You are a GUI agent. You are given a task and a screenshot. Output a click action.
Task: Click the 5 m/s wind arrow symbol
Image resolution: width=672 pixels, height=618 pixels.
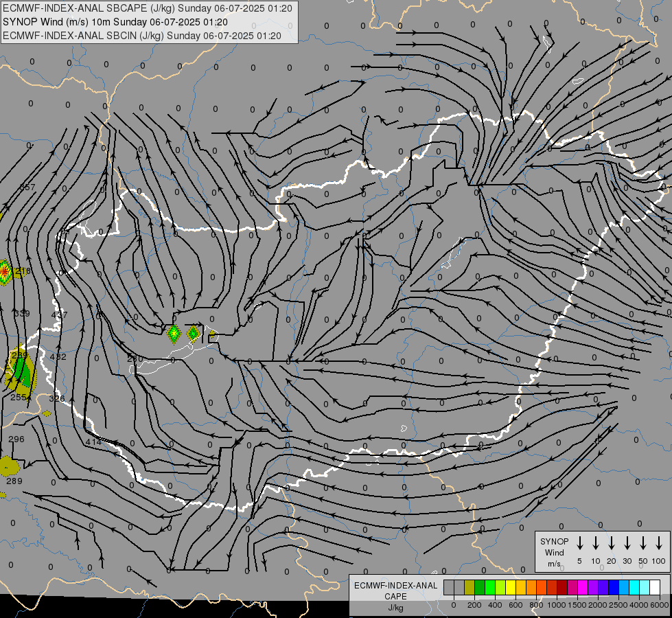point(580,543)
